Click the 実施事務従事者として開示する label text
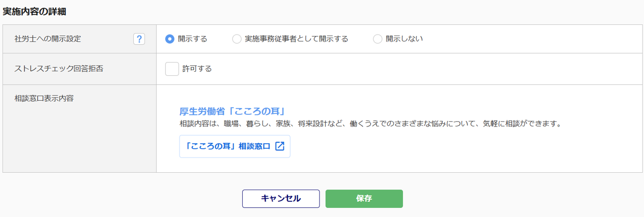Viewport: 644px width, 217px height. [296, 39]
